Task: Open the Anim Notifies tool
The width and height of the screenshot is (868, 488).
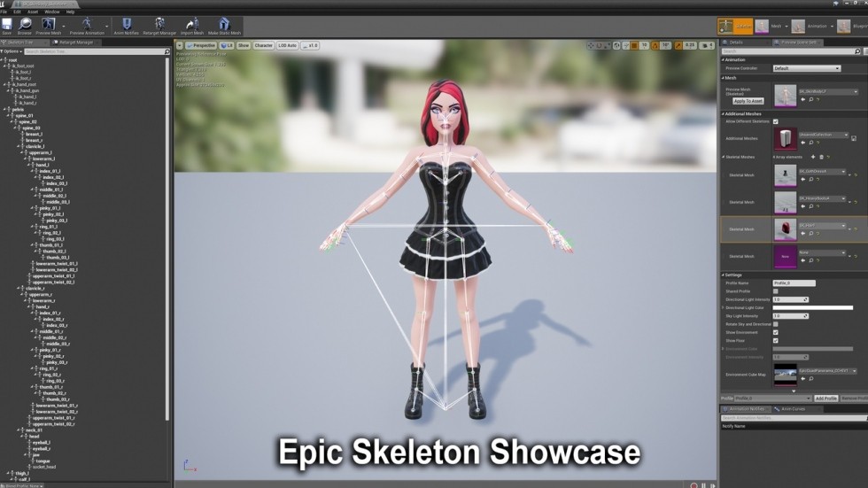Action: coord(126,26)
